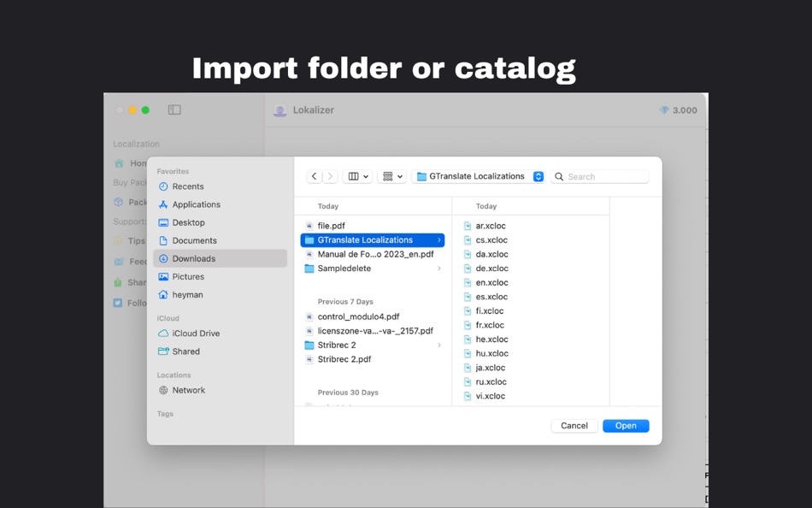Select Manual de Fo...o 2023_en.pdf

(x=373, y=254)
